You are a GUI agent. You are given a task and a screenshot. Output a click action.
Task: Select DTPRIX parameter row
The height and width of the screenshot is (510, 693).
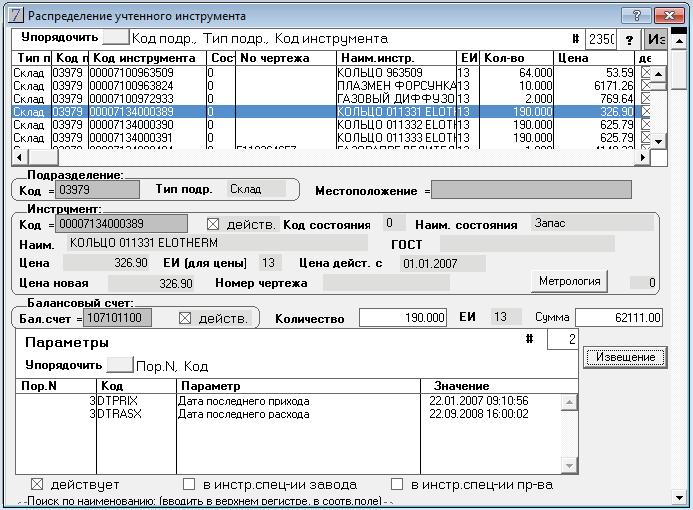288,401
